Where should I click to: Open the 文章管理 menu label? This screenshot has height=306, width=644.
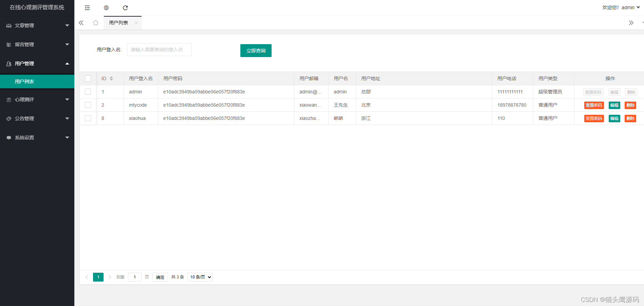[x=24, y=25]
